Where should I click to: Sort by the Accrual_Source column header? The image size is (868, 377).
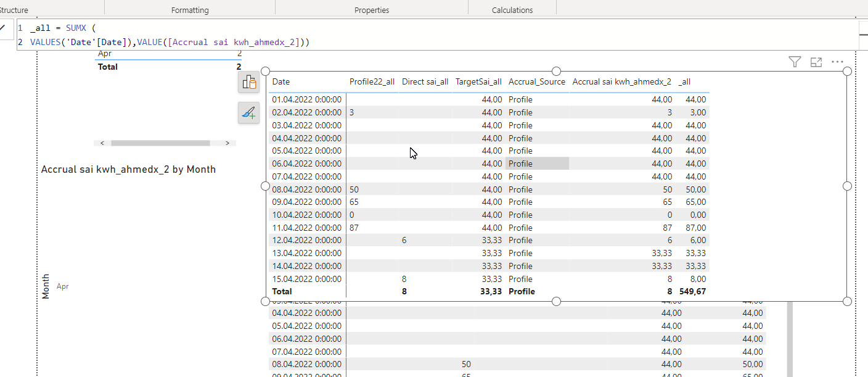(x=537, y=81)
